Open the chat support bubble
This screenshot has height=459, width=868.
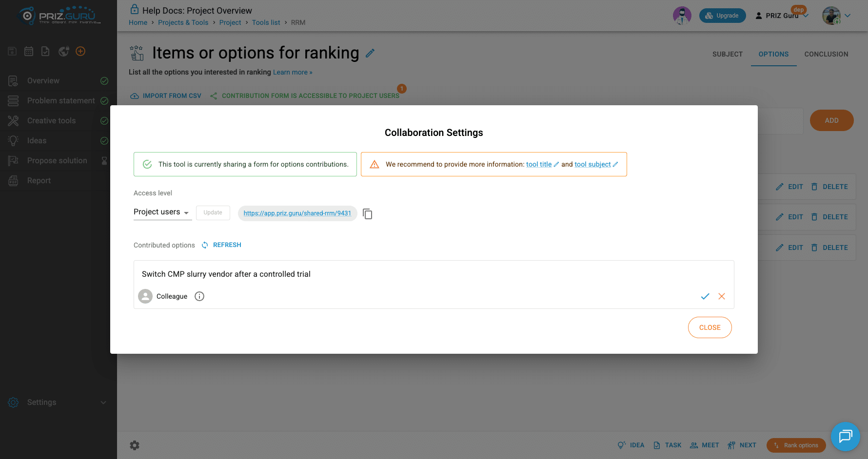click(845, 436)
